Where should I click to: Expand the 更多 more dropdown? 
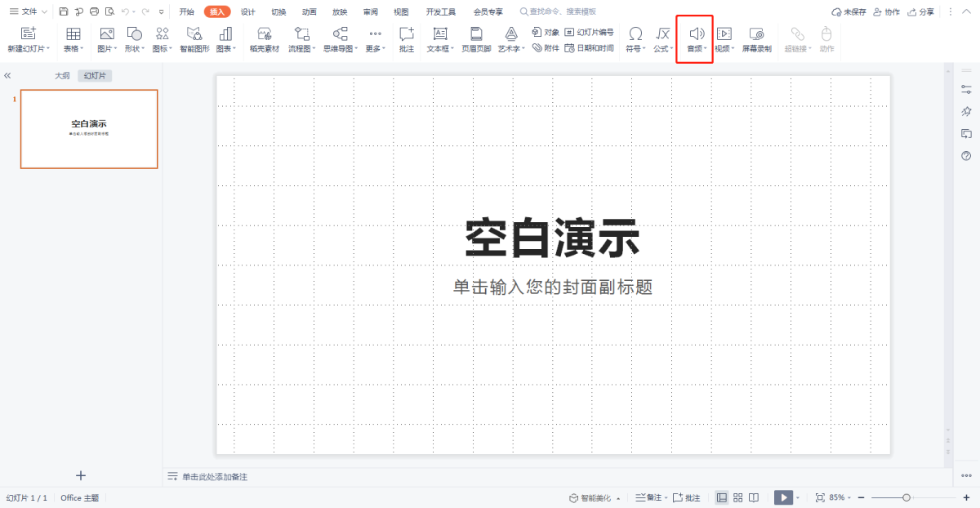[384, 49]
